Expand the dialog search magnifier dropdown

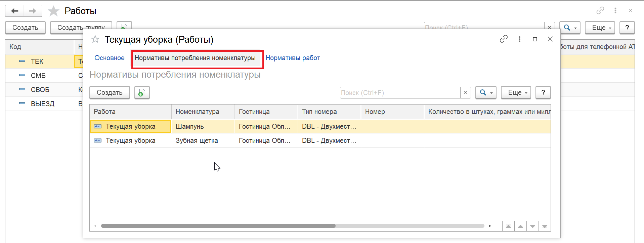(x=486, y=92)
